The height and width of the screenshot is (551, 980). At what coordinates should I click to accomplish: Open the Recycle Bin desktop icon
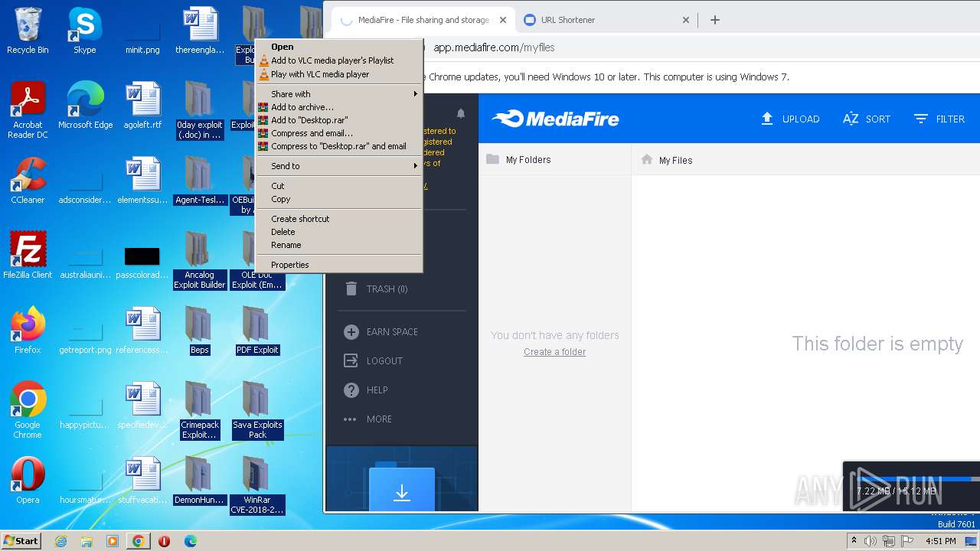(28, 31)
